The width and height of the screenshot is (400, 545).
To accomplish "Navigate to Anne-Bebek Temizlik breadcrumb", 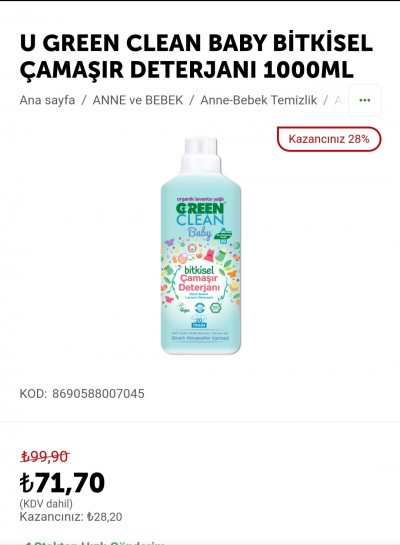I will pos(259,100).
